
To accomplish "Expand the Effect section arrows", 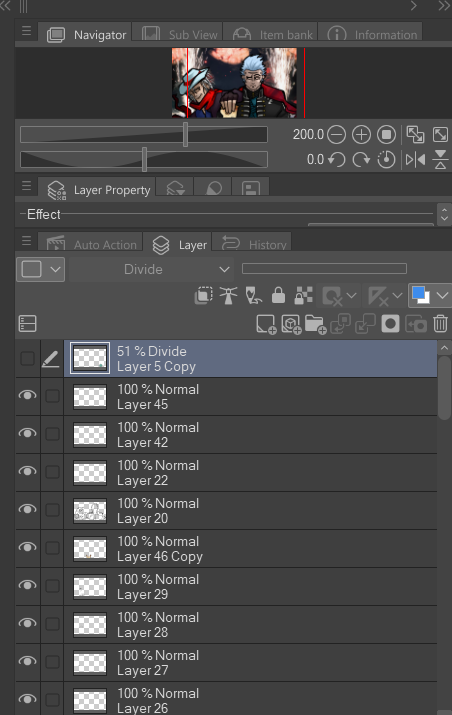I will pos(445,214).
